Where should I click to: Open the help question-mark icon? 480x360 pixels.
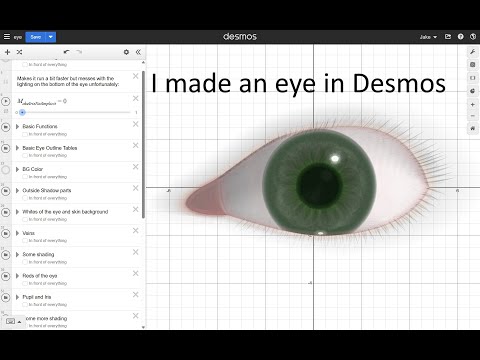[x=461, y=37]
